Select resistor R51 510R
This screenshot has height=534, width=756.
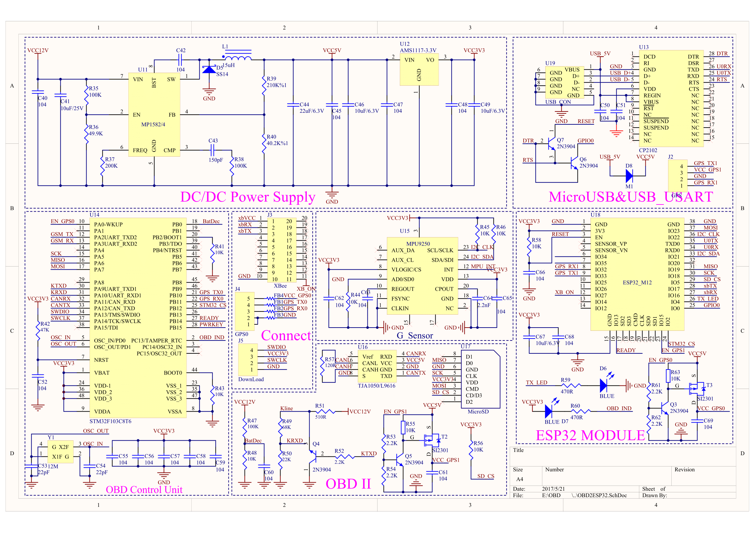(326, 411)
